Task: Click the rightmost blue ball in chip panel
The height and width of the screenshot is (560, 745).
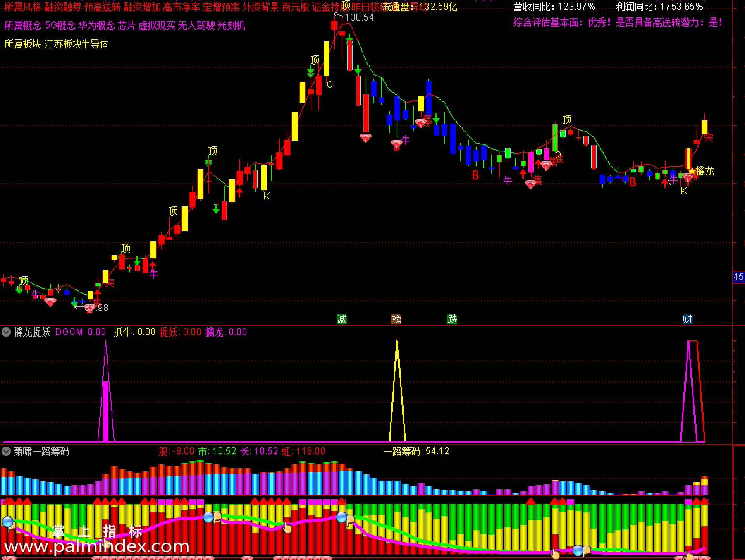Action: coord(578,550)
